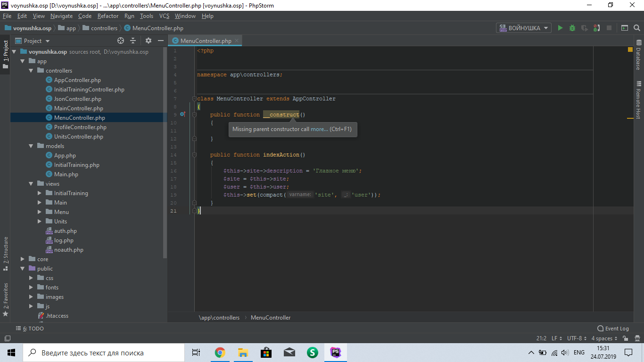The width and height of the screenshot is (644, 362).
Task: Click PhpStorm icon in the taskbar
Action: click(x=336, y=353)
